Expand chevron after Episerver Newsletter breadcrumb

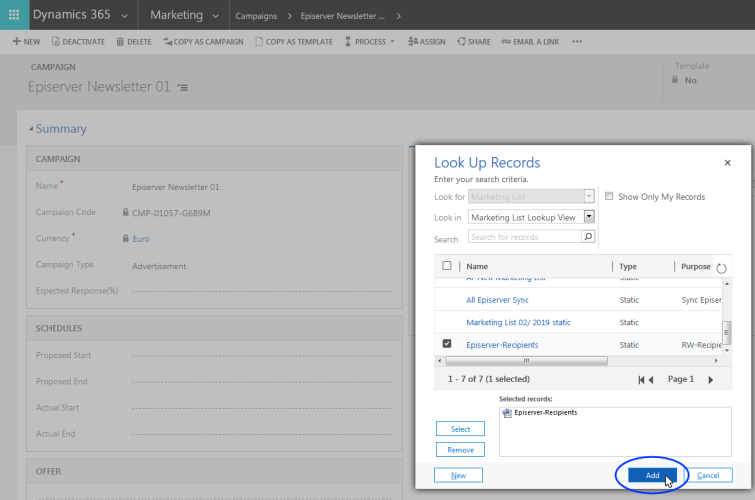point(398,16)
